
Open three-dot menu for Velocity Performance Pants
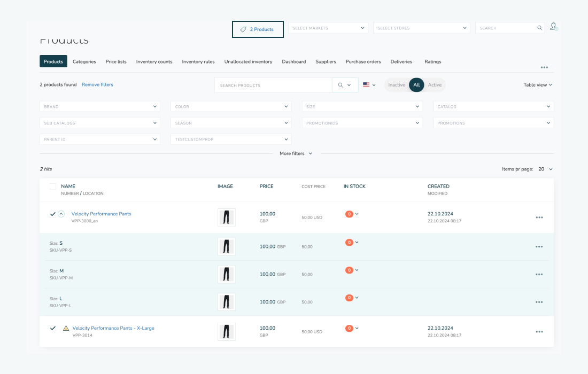pyautogui.click(x=539, y=217)
